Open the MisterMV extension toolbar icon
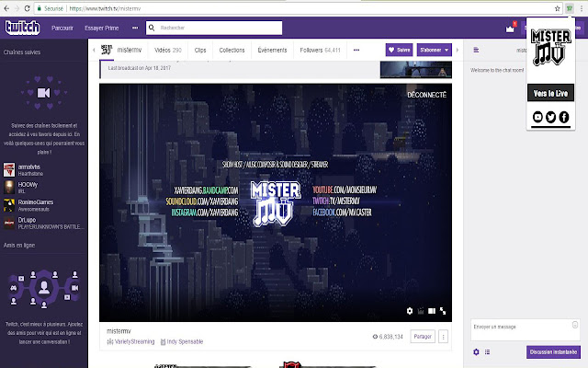Screen dimensions: 588x368 [570, 8]
